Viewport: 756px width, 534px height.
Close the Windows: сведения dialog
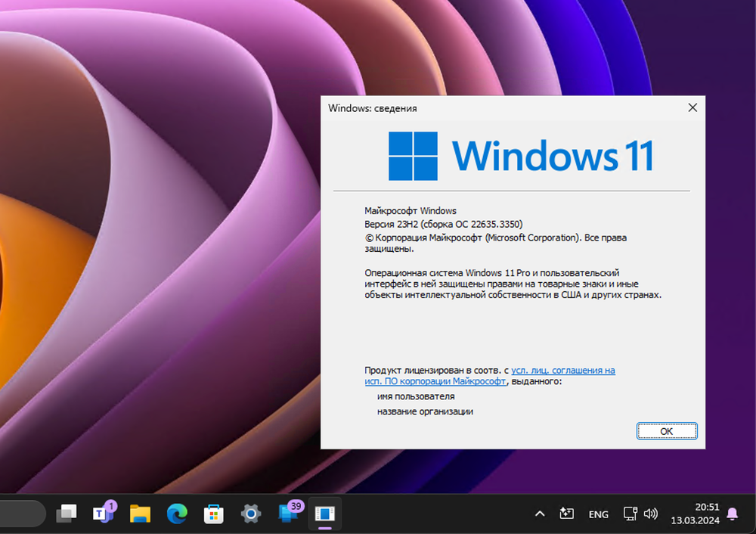pos(692,107)
